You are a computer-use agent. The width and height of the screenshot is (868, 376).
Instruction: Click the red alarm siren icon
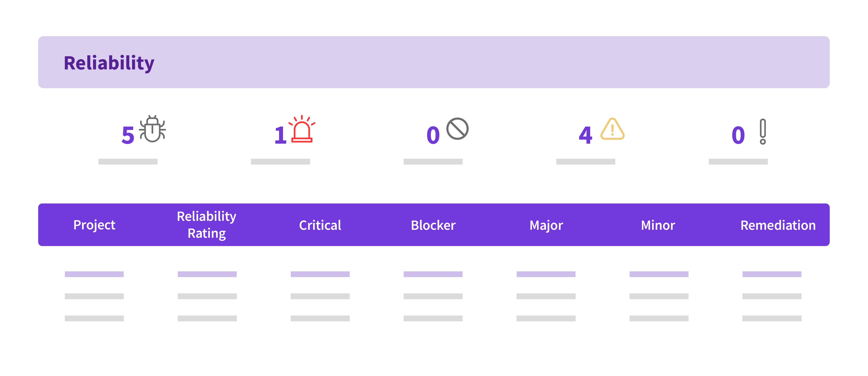[302, 129]
